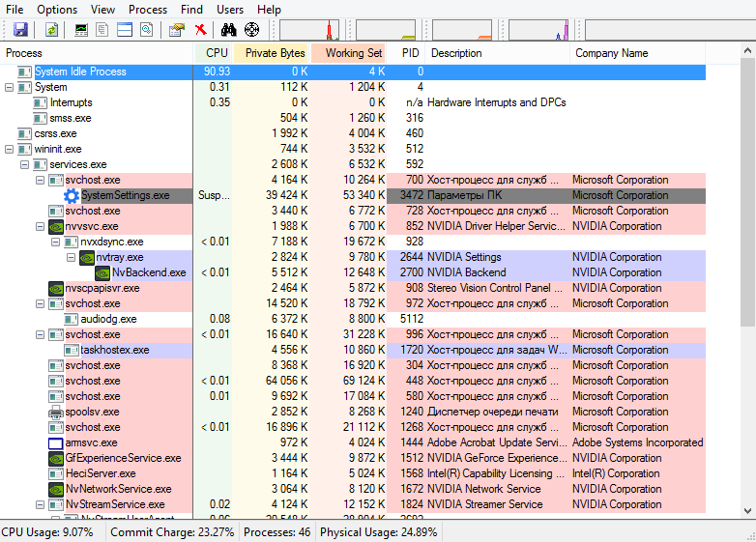Open the File menu
The width and height of the screenshot is (756, 542).
click(15, 9)
